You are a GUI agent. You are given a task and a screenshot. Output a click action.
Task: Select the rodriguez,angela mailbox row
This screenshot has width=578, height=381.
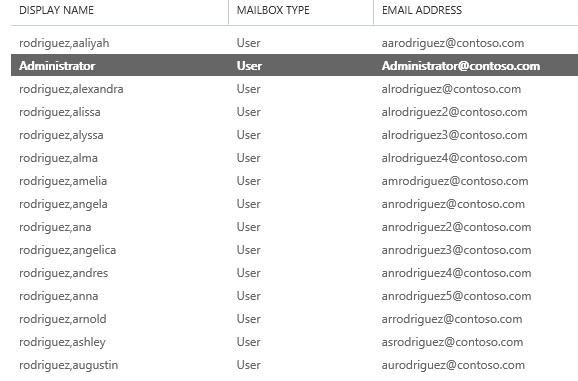coord(295,204)
